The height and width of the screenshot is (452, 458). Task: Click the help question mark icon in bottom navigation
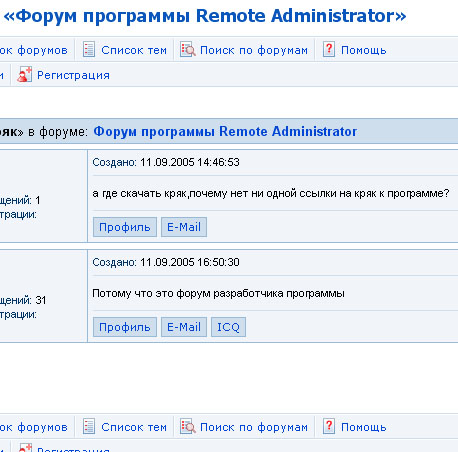click(329, 426)
